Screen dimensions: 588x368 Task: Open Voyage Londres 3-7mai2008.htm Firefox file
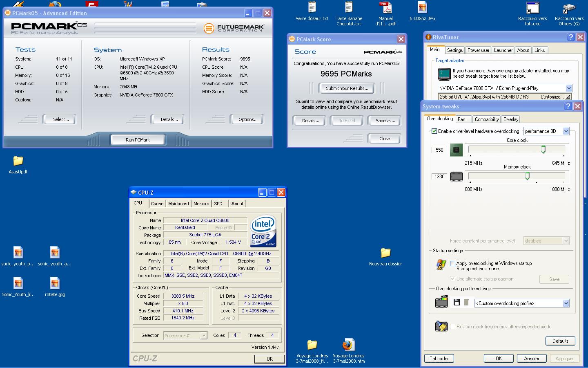(x=349, y=351)
